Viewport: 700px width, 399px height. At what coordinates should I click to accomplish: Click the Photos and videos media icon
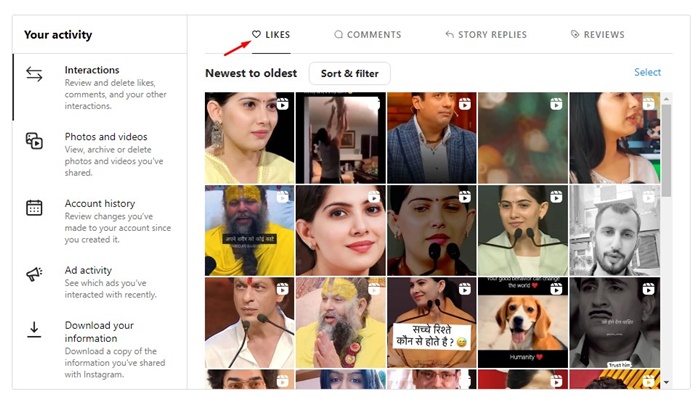coord(34,141)
